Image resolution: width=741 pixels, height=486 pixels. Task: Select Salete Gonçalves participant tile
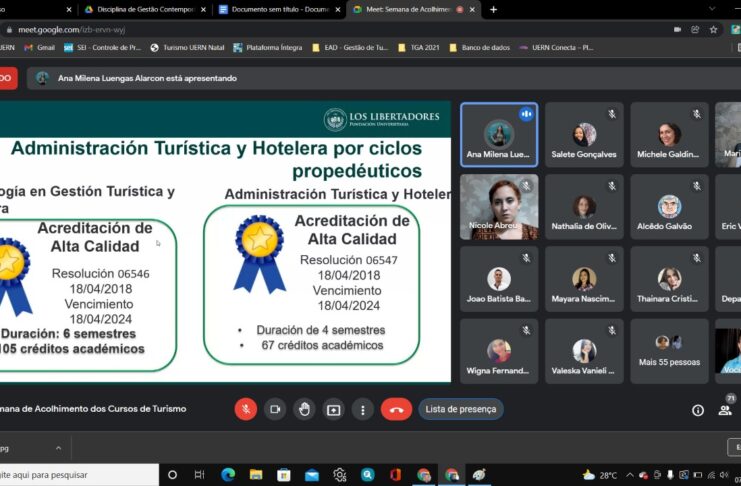584,135
